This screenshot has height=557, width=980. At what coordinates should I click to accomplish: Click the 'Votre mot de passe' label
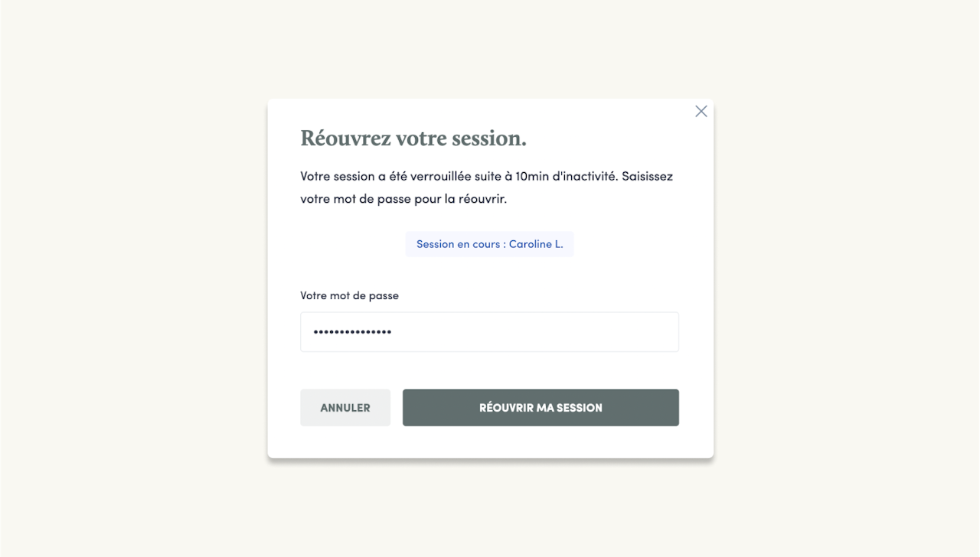[x=349, y=295]
